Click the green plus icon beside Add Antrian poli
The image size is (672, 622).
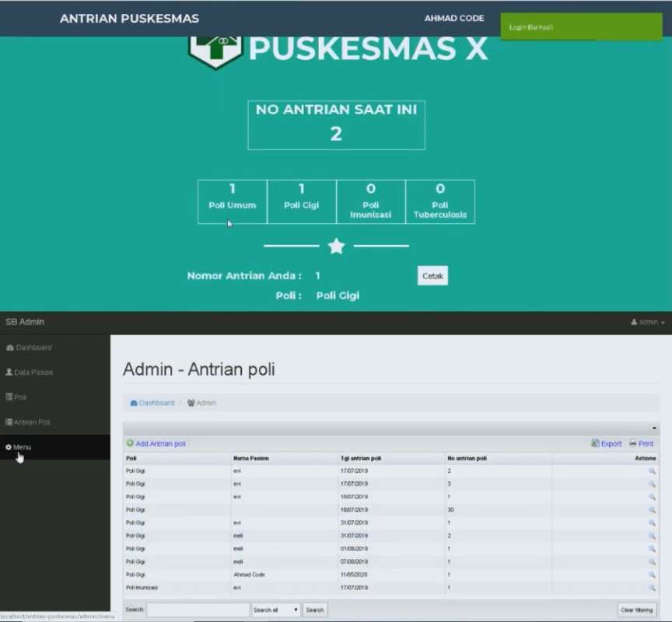point(129,443)
